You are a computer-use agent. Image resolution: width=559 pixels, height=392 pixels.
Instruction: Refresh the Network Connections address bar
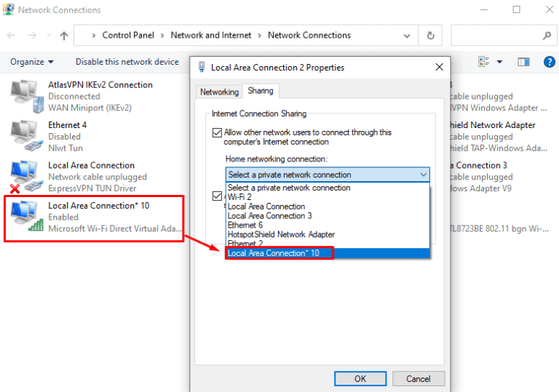point(431,36)
